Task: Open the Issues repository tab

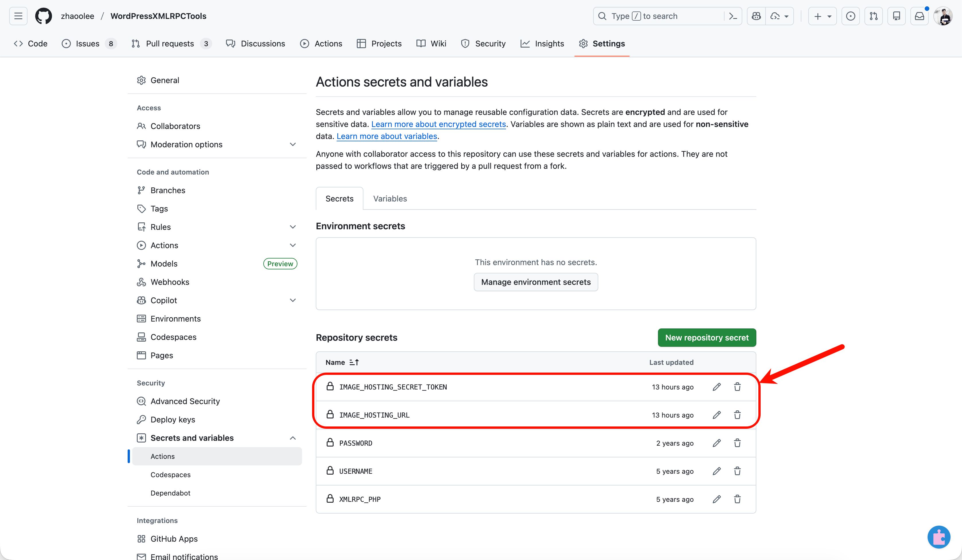Action: (89, 44)
